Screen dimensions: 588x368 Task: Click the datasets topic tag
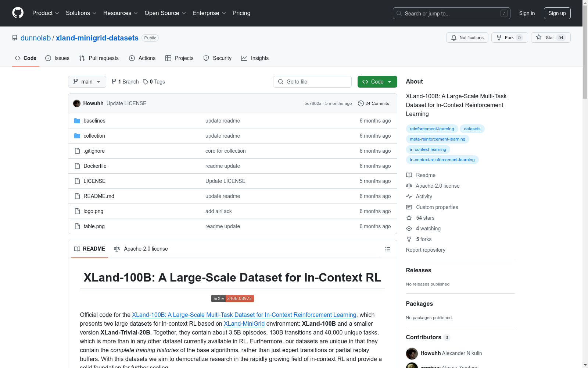[x=472, y=129]
